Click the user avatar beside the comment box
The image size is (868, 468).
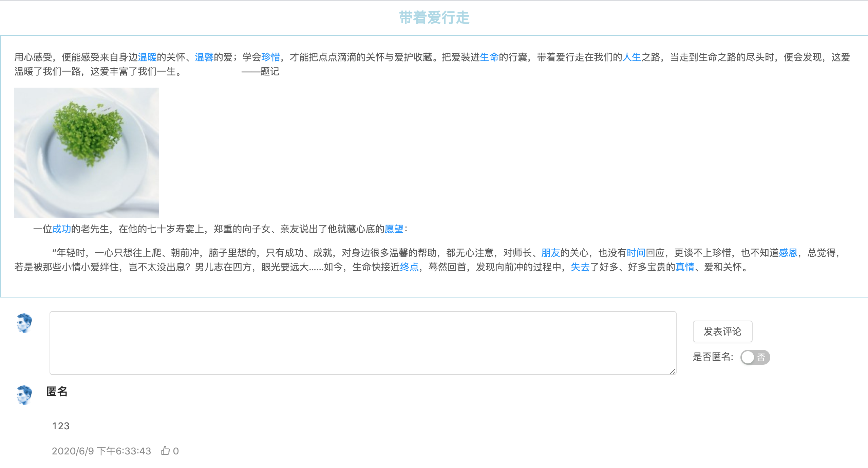[x=24, y=323]
